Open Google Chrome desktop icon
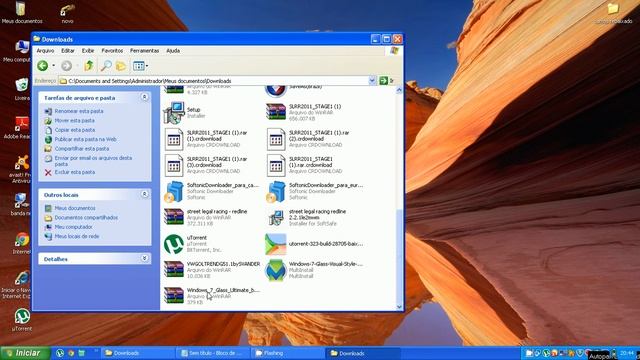640x360 pixels. 22,243
